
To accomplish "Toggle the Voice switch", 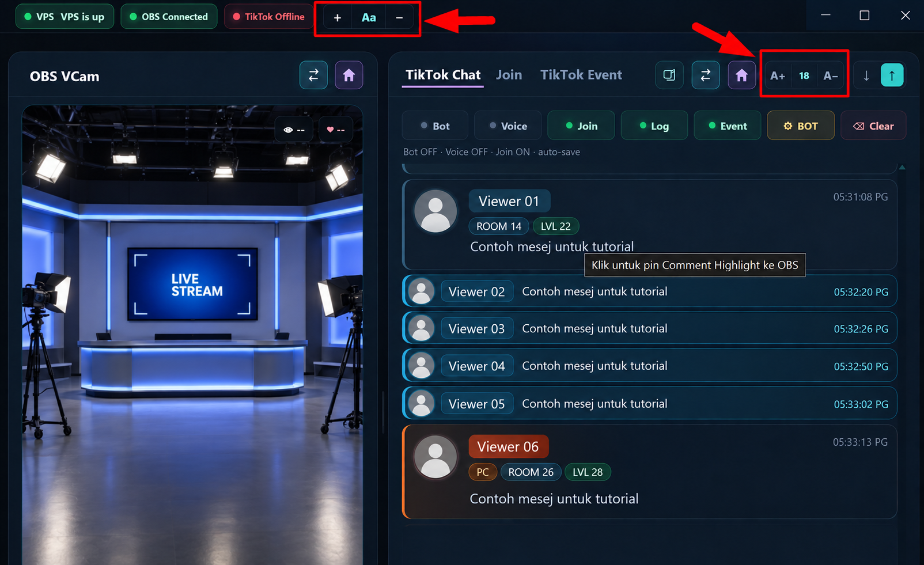I will [x=508, y=126].
